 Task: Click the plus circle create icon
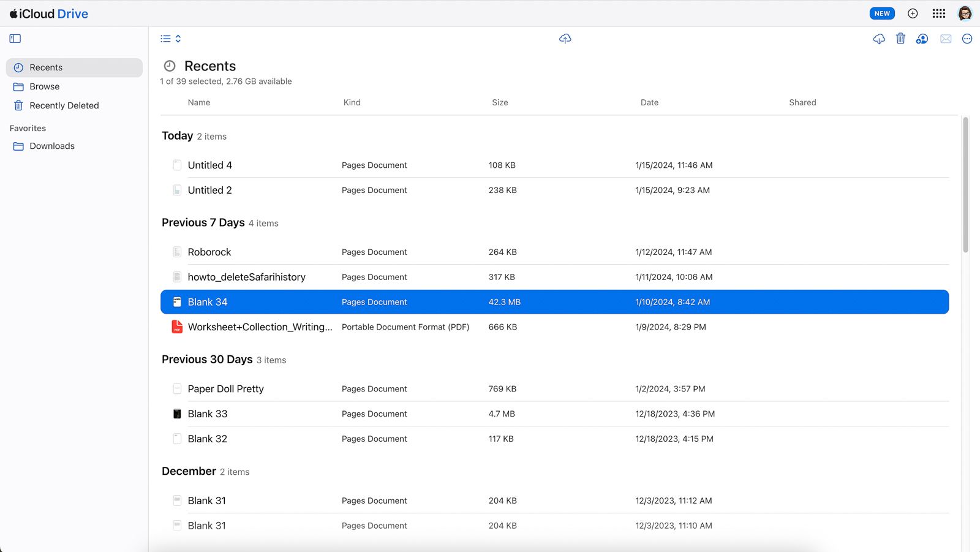tap(913, 13)
